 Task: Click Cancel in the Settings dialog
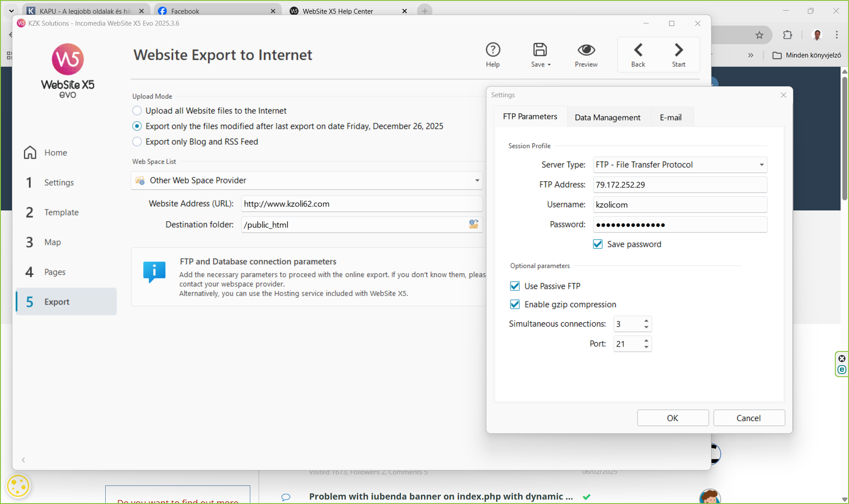(749, 418)
